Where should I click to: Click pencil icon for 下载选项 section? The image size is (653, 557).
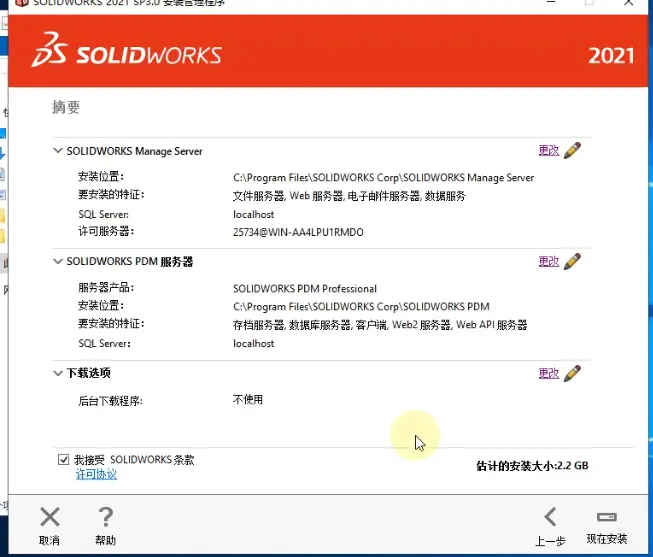pyautogui.click(x=572, y=373)
